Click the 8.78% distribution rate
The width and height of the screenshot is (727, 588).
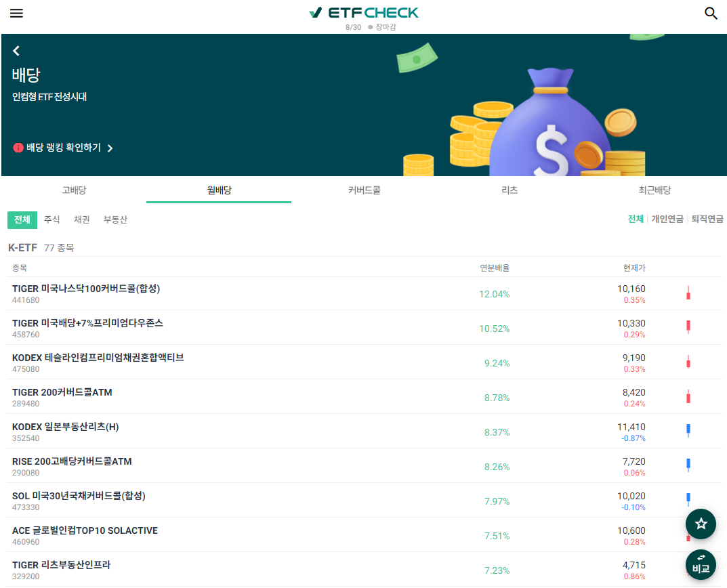click(x=497, y=398)
